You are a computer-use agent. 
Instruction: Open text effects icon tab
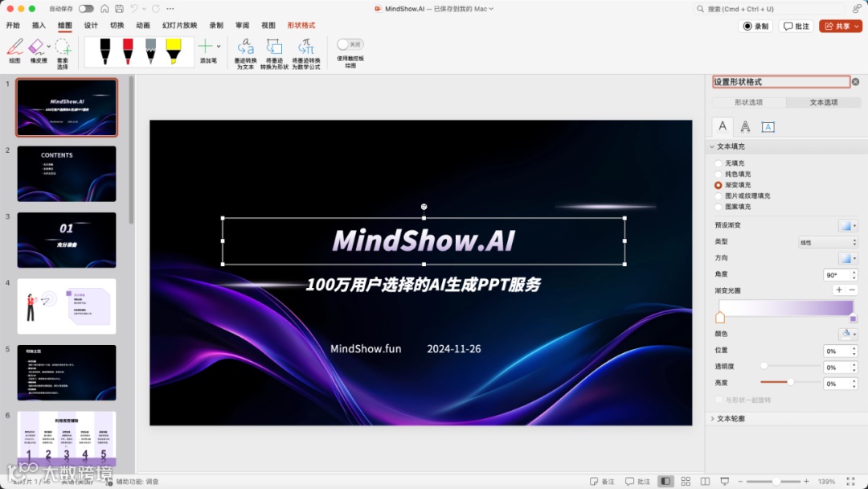745,127
